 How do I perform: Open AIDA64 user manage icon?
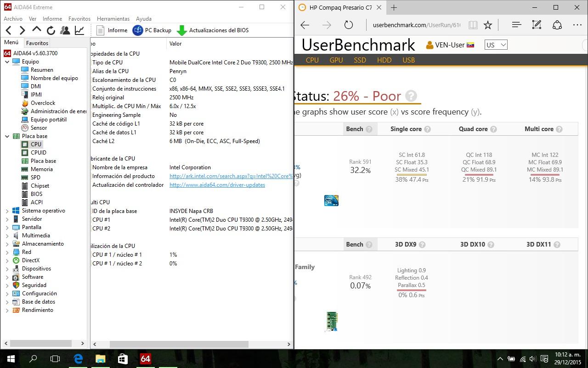pyautogui.click(x=65, y=30)
